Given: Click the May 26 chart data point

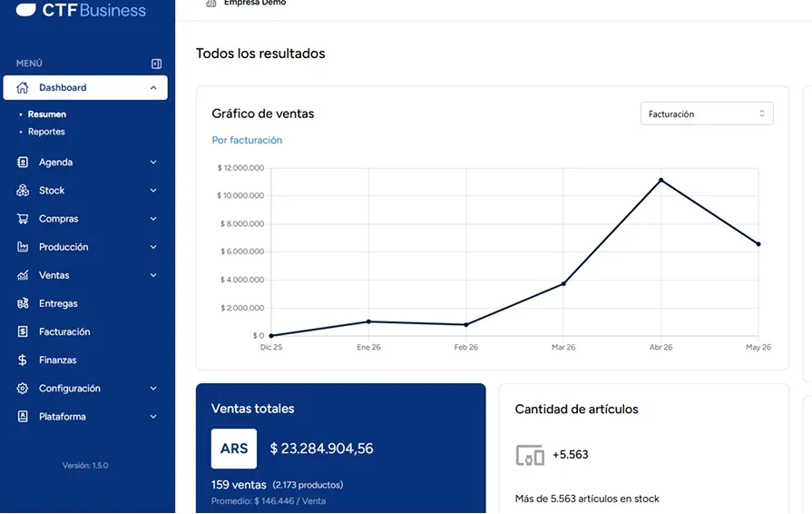Looking at the screenshot, I should pos(758,244).
